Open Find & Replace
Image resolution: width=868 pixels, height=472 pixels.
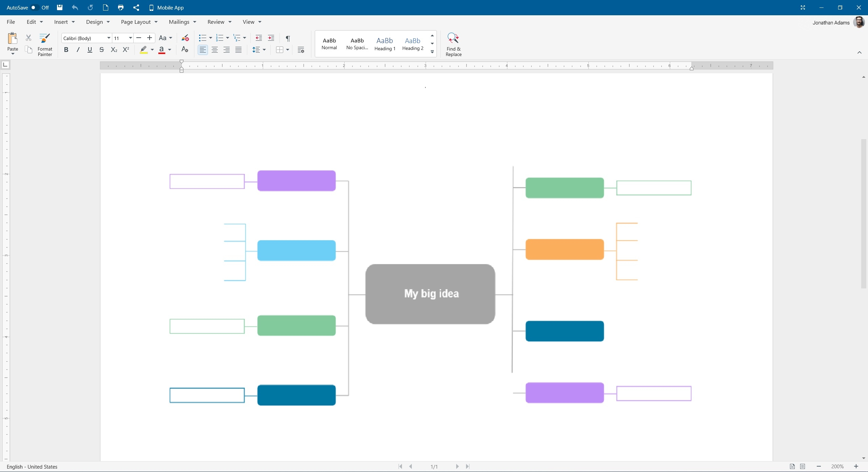453,44
